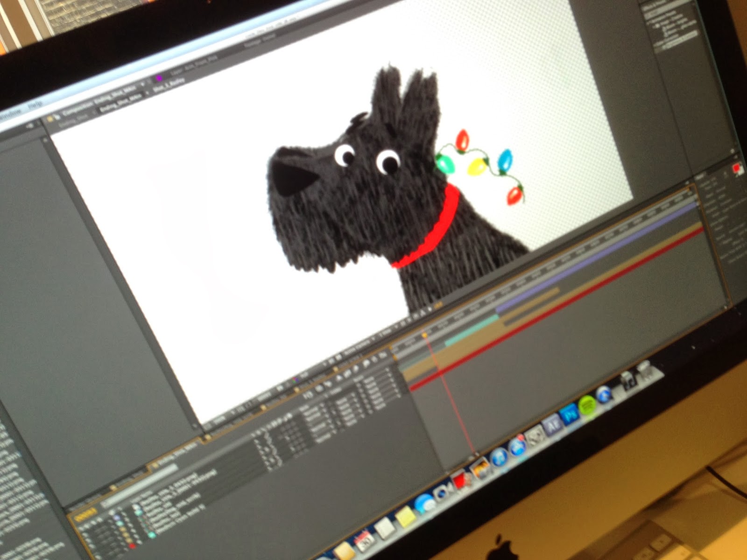The width and height of the screenshot is (747, 560).
Task: Select the long red layer bar in the timeline
Action: pyautogui.click(x=557, y=308)
